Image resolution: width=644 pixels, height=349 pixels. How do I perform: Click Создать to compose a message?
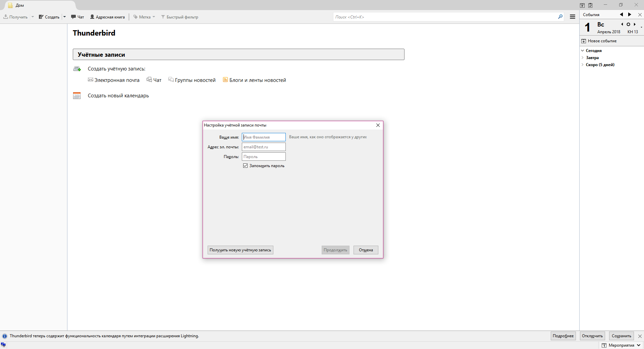coord(49,17)
